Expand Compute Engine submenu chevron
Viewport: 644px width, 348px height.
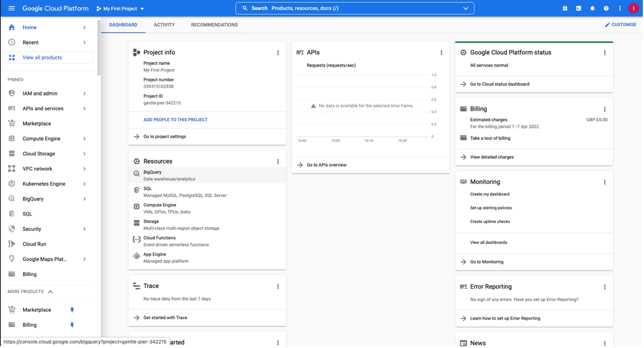(84, 139)
